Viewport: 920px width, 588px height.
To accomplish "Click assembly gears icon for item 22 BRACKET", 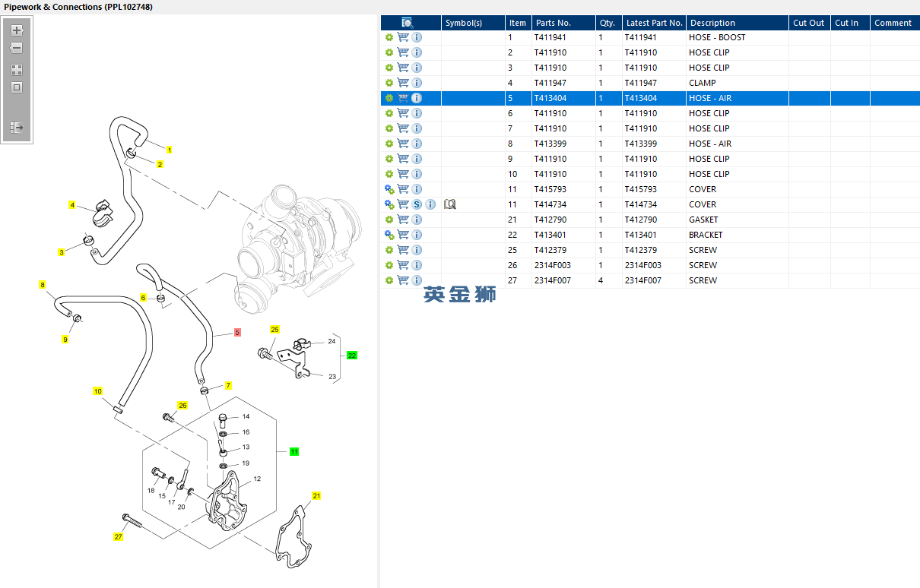I will point(389,235).
